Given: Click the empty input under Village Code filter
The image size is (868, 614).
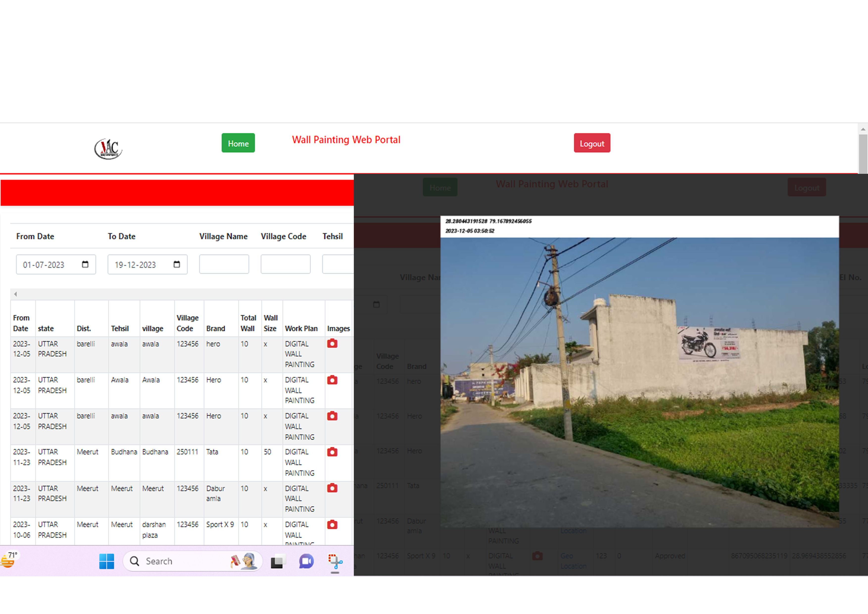Looking at the screenshot, I should point(286,264).
